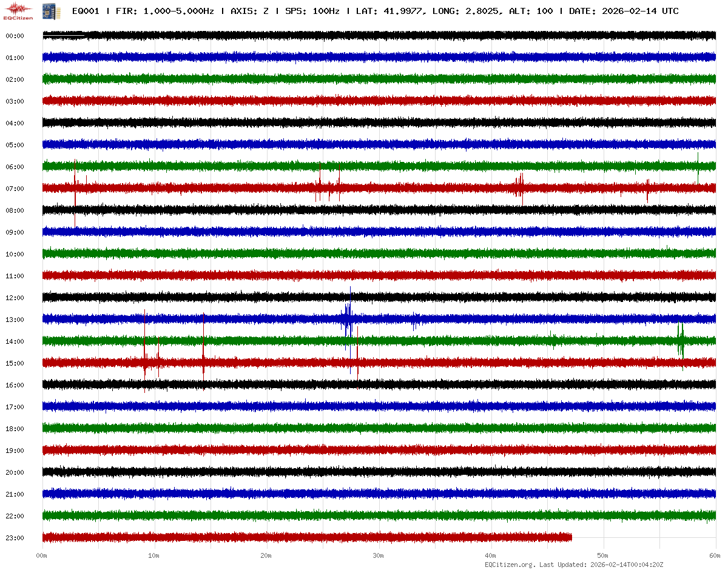Click the EQ001 station ID in header

[86, 11]
